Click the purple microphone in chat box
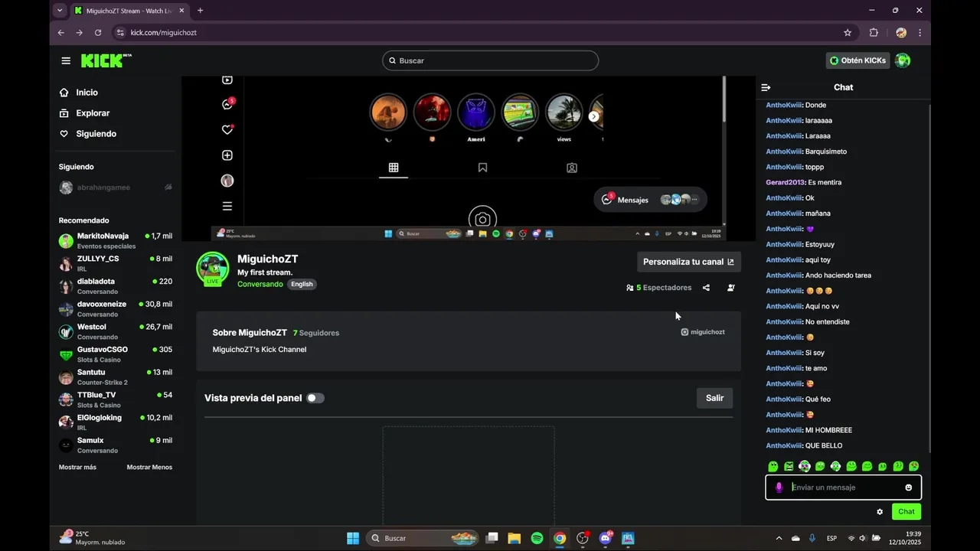This screenshot has width=980, height=551. [x=779, y=487]
